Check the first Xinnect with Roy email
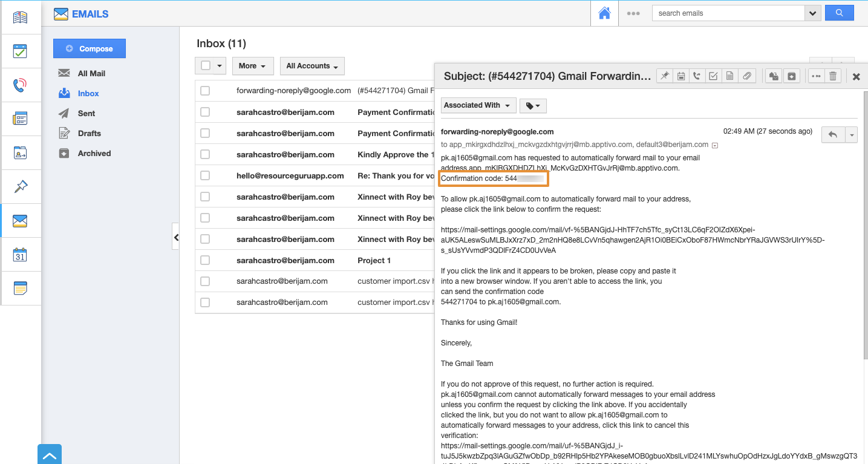The image size is (868, 464). (x=205, y=197)
